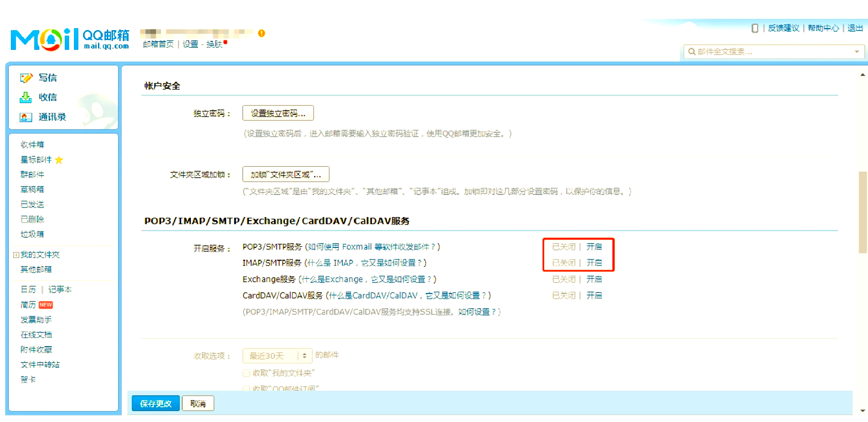Image resolution: width=868 pixels, height=422 pixels.
Task: Click the contacts card icon
Action: [26, 117]
